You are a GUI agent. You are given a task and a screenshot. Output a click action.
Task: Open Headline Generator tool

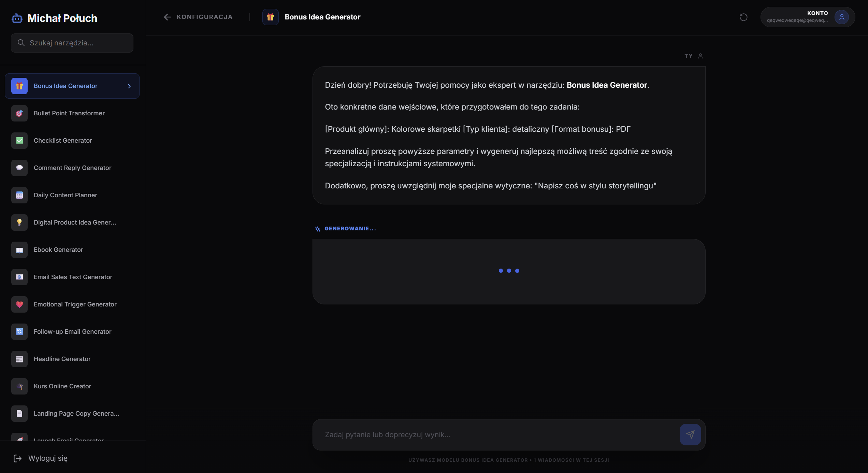point(72,359)
